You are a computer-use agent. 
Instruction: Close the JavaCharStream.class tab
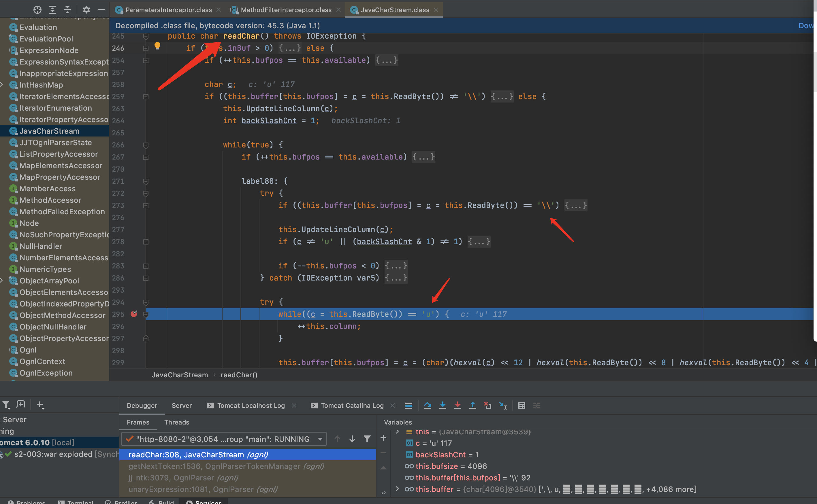436,10
